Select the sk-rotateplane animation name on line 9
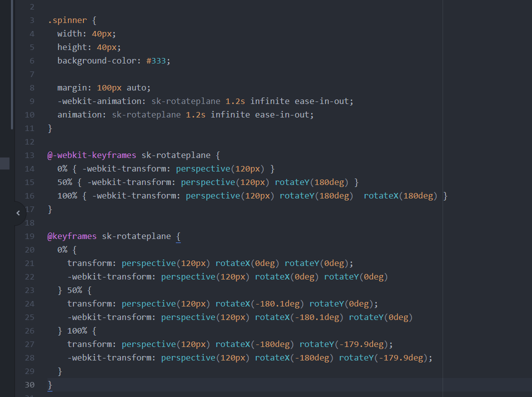Screen dimensions: 532x397 point(185,101)
